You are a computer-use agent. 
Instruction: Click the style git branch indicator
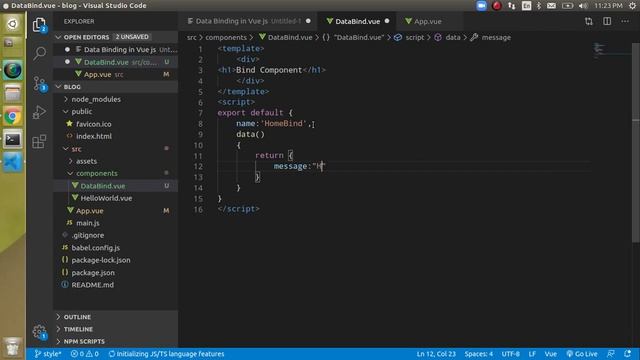(x=48, y=354)
